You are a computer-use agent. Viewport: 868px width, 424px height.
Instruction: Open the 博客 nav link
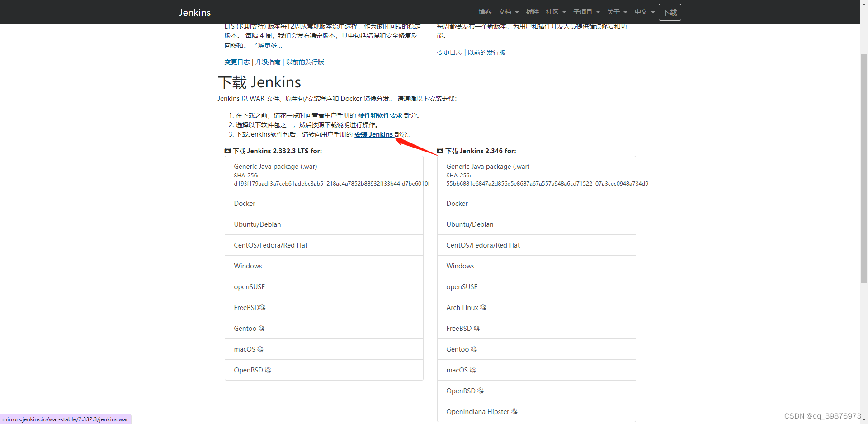coord(485,12)
